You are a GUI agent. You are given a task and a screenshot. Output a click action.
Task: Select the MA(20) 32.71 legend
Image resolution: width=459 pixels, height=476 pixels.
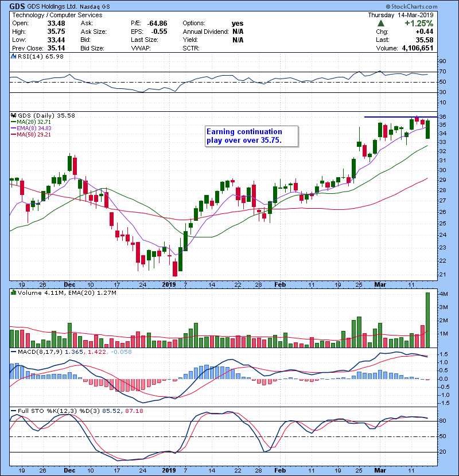pyautogui.click(x=31, y=122)
